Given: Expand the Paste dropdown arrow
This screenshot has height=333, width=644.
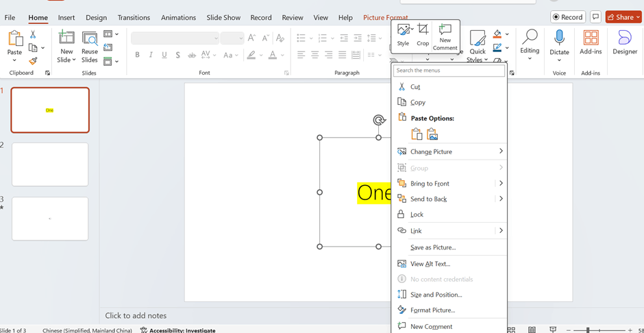Looking at the screenshot, I should point(15,60).
